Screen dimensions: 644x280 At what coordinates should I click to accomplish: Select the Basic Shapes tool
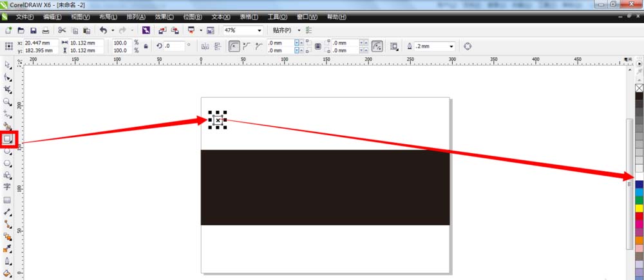(7, 175)
